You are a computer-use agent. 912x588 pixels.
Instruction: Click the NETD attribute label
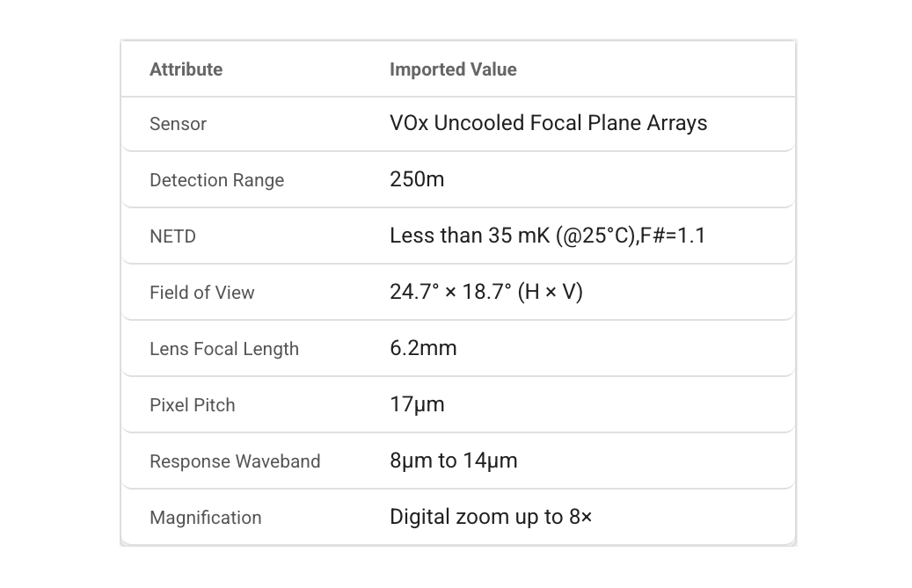click(172, 236)
